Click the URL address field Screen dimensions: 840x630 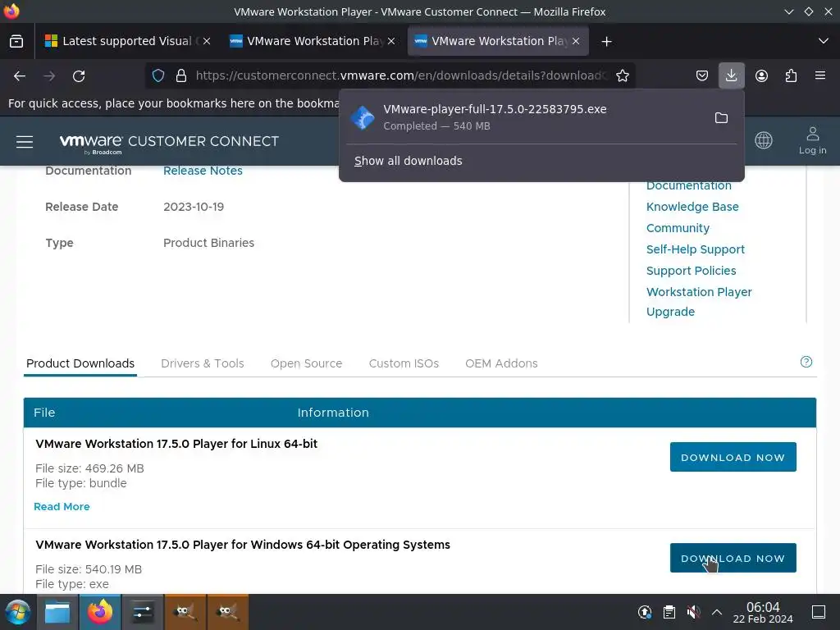(400, 75)
